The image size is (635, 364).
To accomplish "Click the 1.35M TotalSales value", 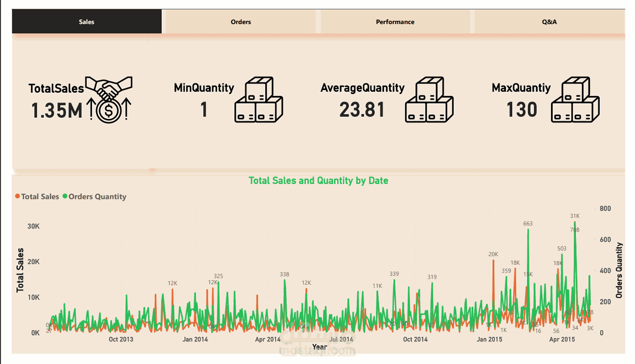I will tap(57, 110).
